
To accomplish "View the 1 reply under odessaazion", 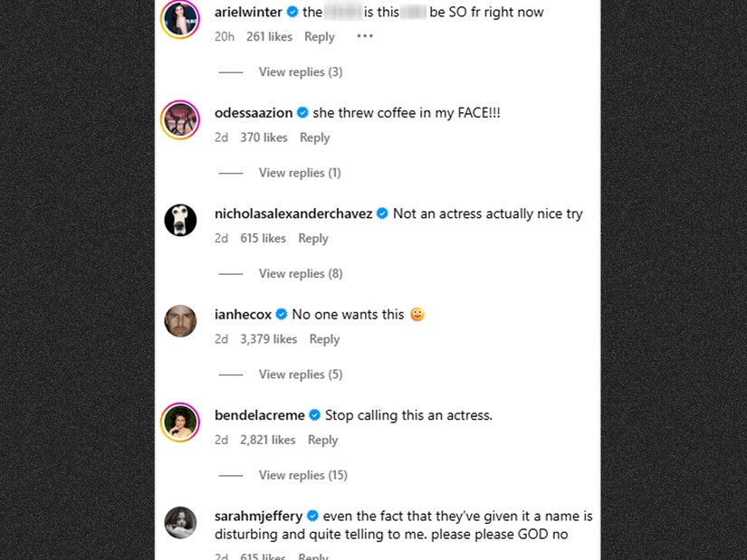I will click(x=300, y=173).
